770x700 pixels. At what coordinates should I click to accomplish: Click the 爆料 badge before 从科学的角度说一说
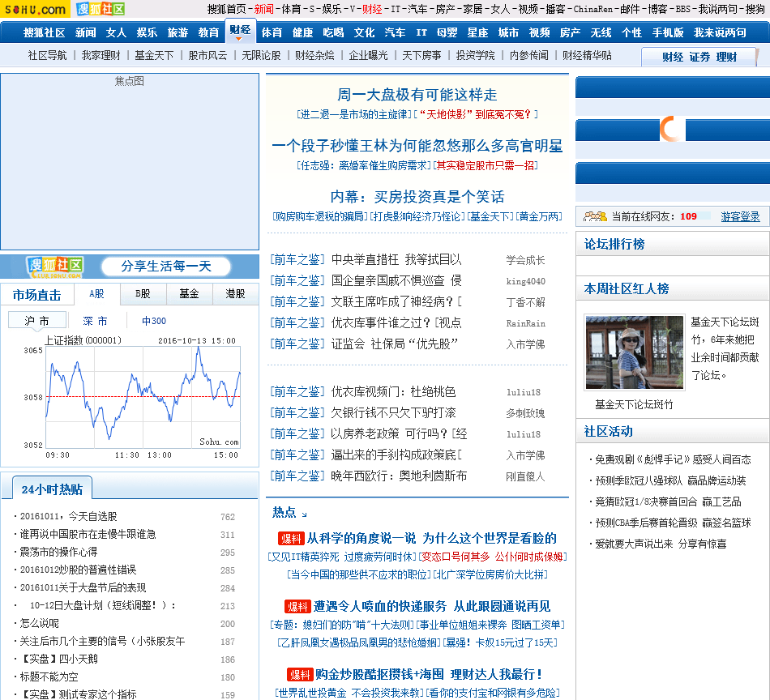291,539
